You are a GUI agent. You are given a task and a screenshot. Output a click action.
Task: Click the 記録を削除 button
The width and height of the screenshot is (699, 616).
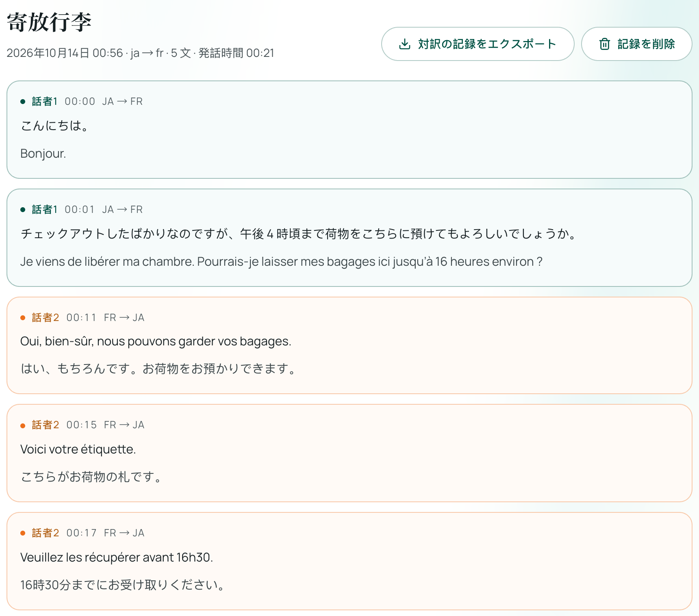point(636,44)
